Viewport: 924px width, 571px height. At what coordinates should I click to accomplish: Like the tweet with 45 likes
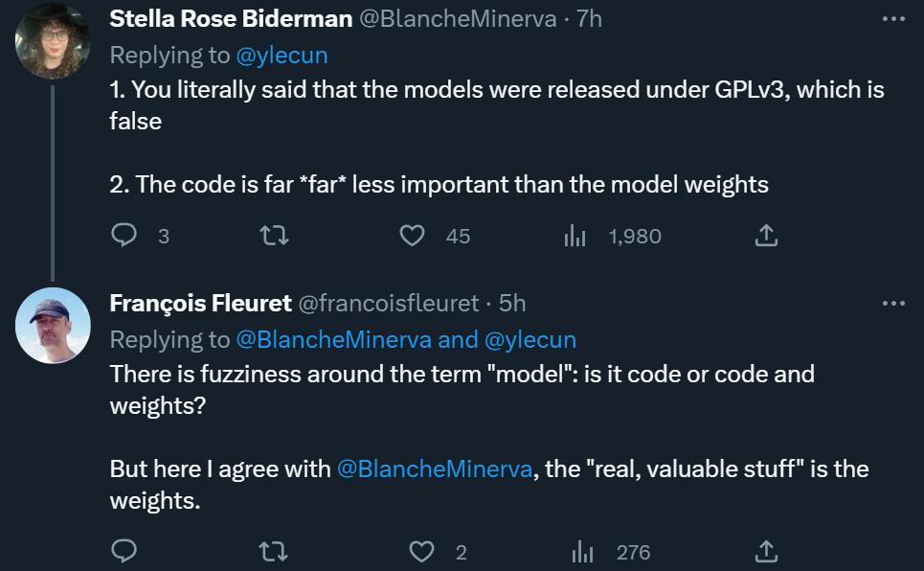tap(412, 236)
